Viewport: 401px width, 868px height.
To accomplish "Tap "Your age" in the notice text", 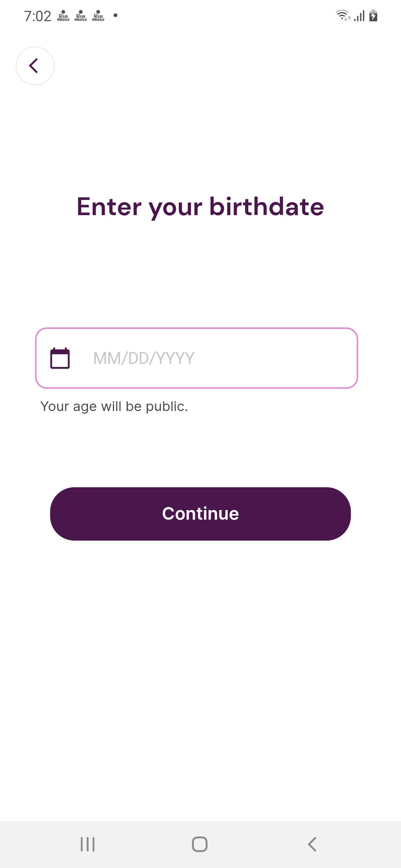I will 69,407.
